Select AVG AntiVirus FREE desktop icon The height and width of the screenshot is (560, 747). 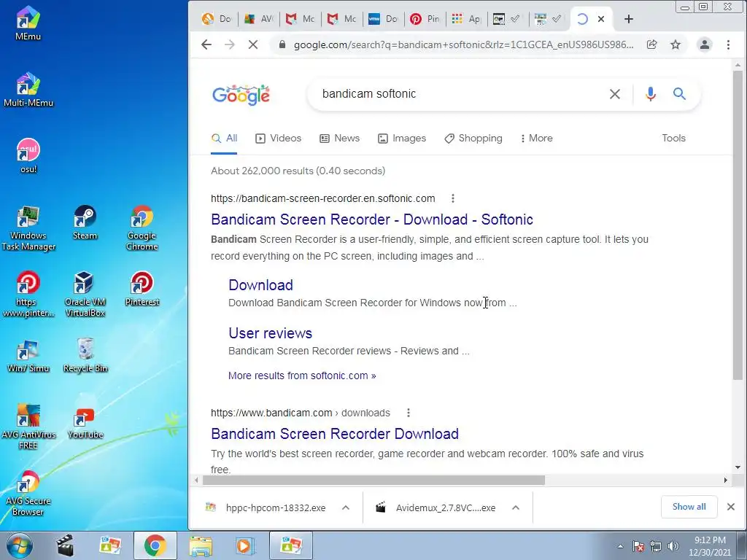point(28,427)
